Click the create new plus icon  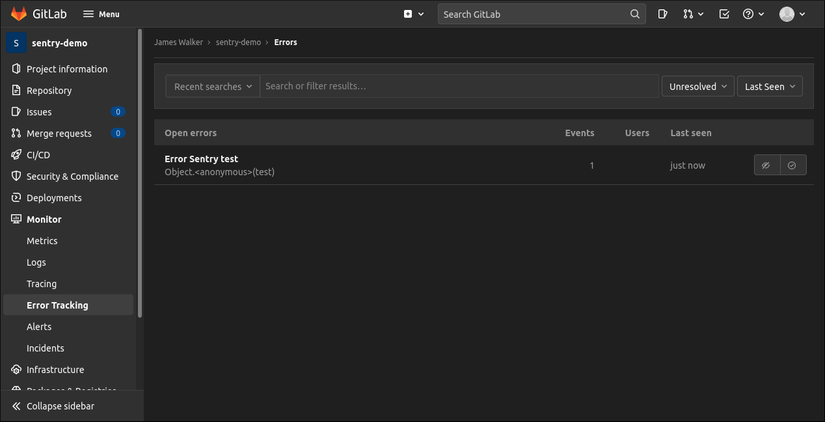(408, 14)
